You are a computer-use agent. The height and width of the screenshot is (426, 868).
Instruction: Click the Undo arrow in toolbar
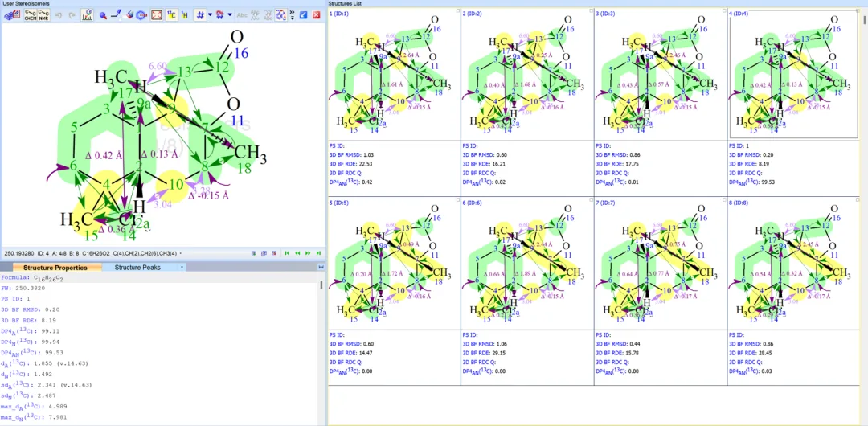(59, 15)
